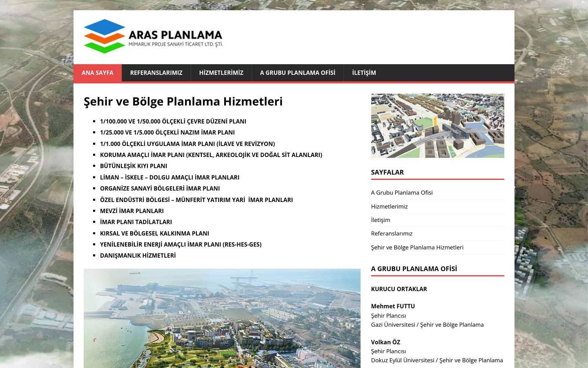Visit İletişim link under Sayfalar

381,220
